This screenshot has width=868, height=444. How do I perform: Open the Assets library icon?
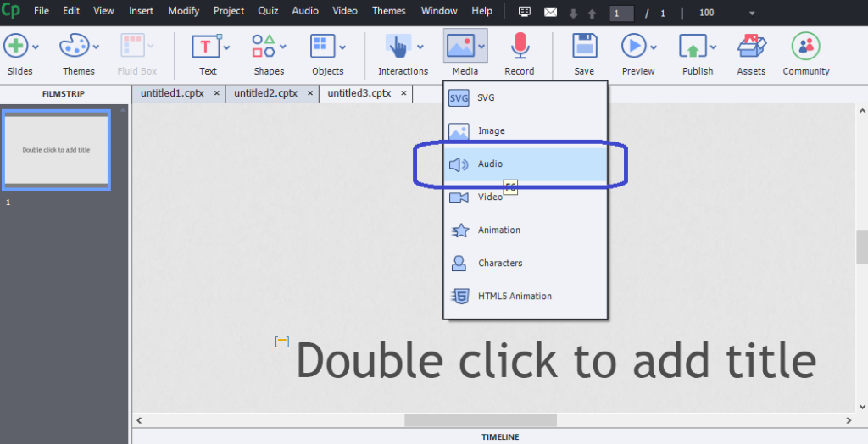point(752,46)
